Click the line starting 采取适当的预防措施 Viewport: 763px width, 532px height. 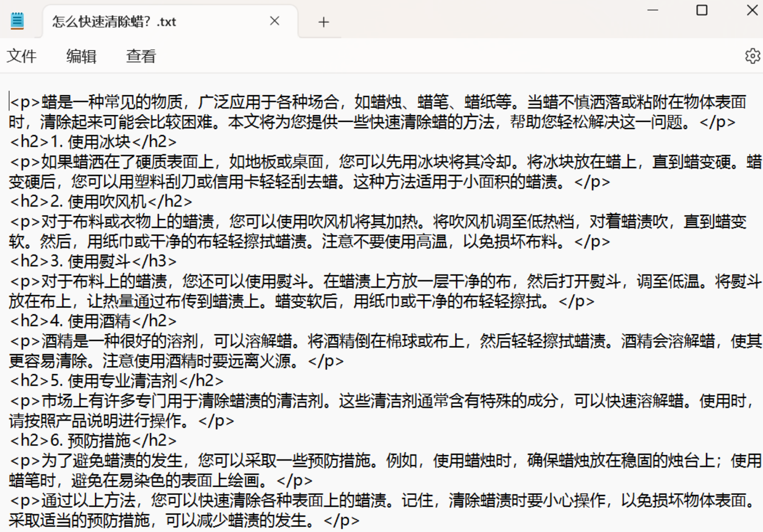pyautogui.click(x=184, y=521)
